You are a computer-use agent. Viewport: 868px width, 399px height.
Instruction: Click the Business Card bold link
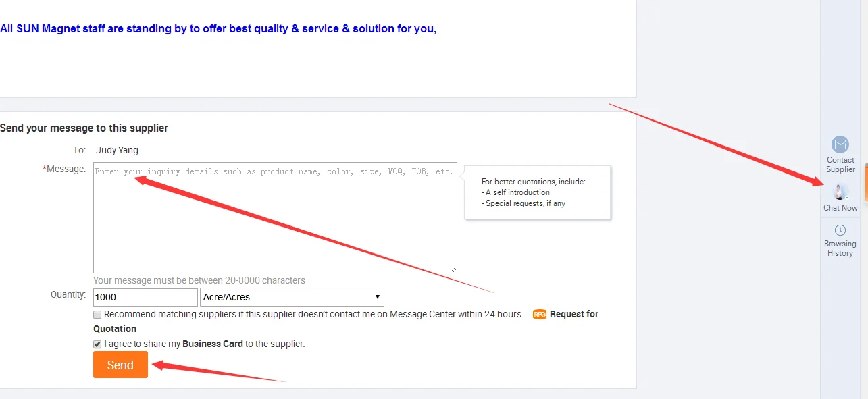point(213,344)
